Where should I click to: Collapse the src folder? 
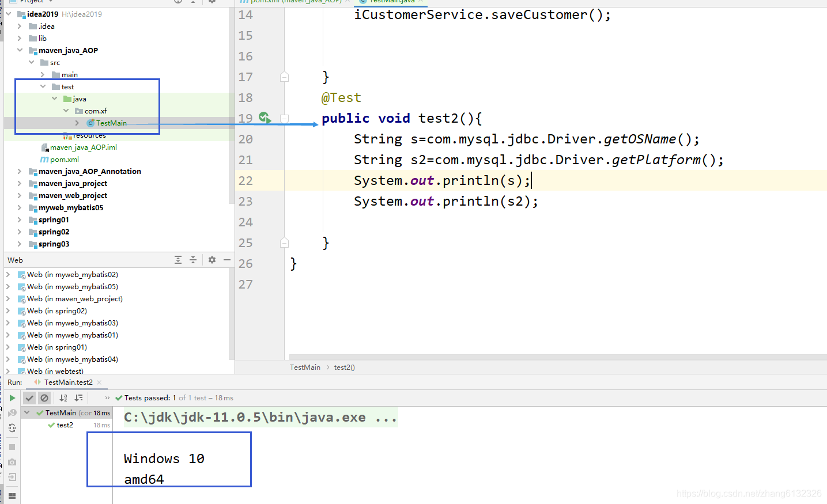(x=31, y=62)
